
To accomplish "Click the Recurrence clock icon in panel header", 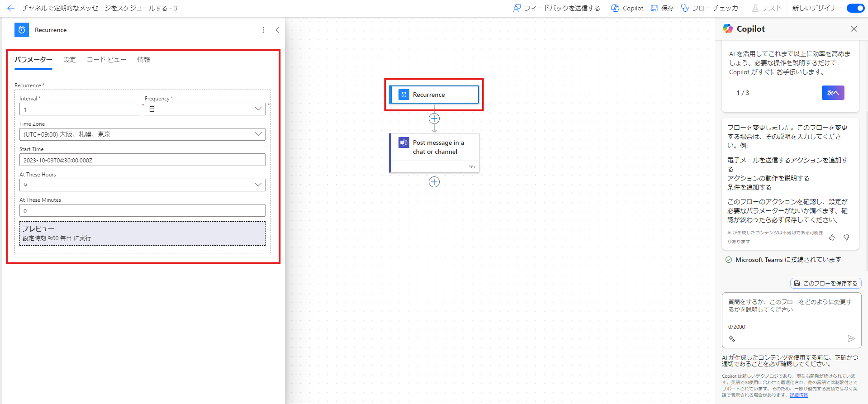I will click(x=22, y=30).
